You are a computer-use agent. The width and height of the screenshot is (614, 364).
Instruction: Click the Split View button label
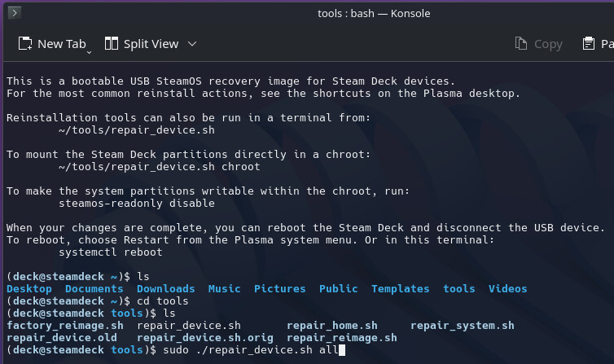(x=151, y=44)
